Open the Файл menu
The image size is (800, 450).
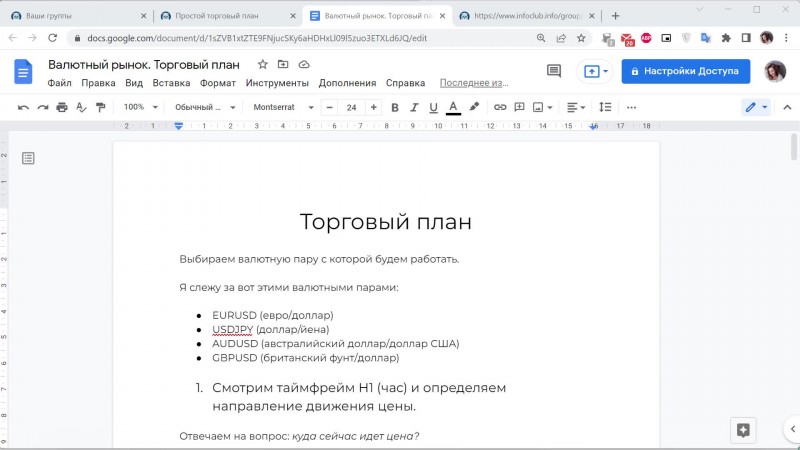click(60, 83)
